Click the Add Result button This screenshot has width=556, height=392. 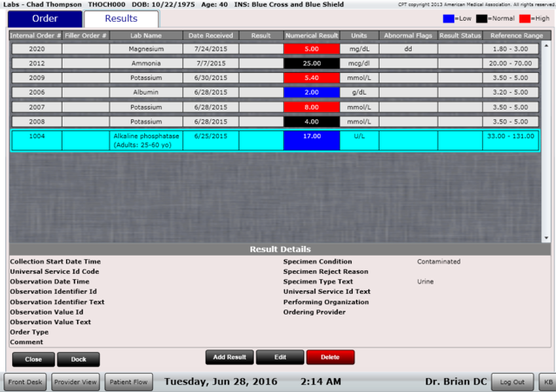(x=229, y=357)
